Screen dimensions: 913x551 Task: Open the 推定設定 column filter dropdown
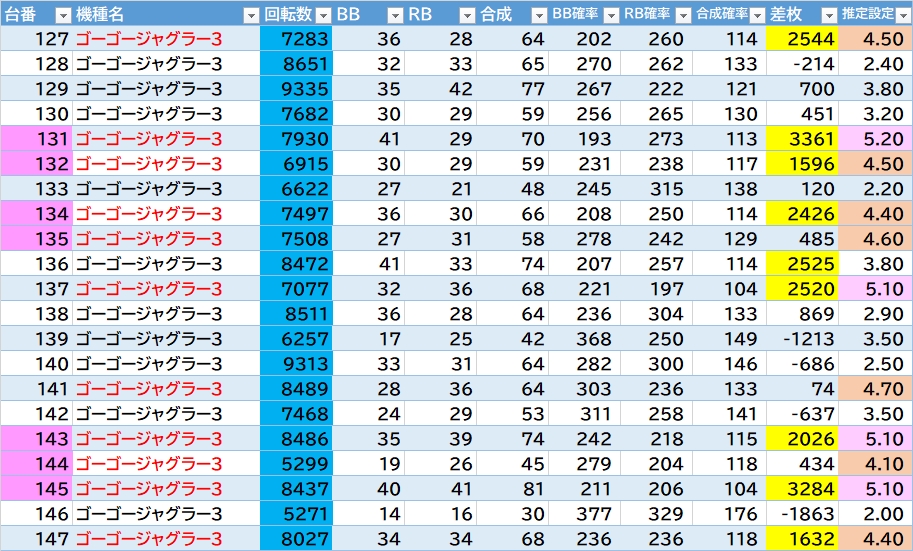click(903, 15)
